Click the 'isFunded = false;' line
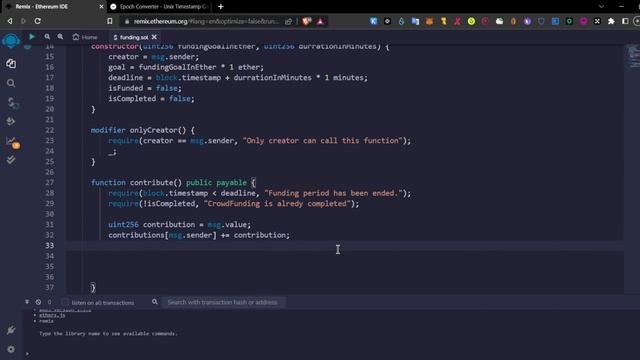The image size is (640, 360). (x=144, y=88)
